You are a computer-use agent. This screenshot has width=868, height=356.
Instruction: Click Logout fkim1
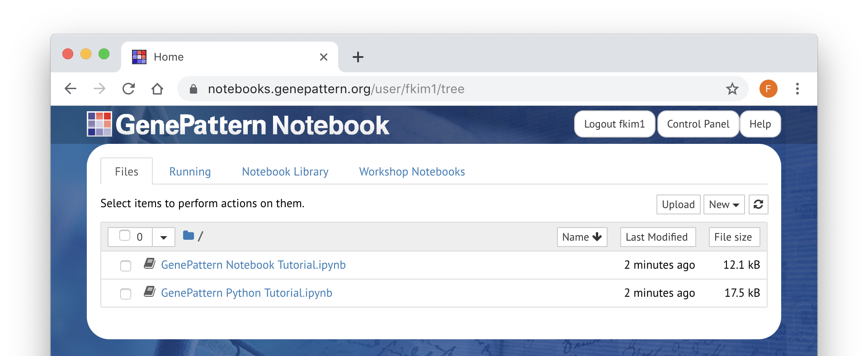pos(614,124)
